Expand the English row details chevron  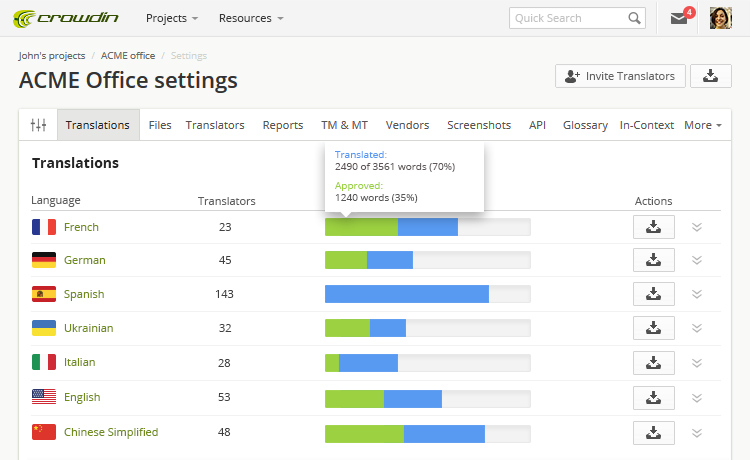[697, 398]
